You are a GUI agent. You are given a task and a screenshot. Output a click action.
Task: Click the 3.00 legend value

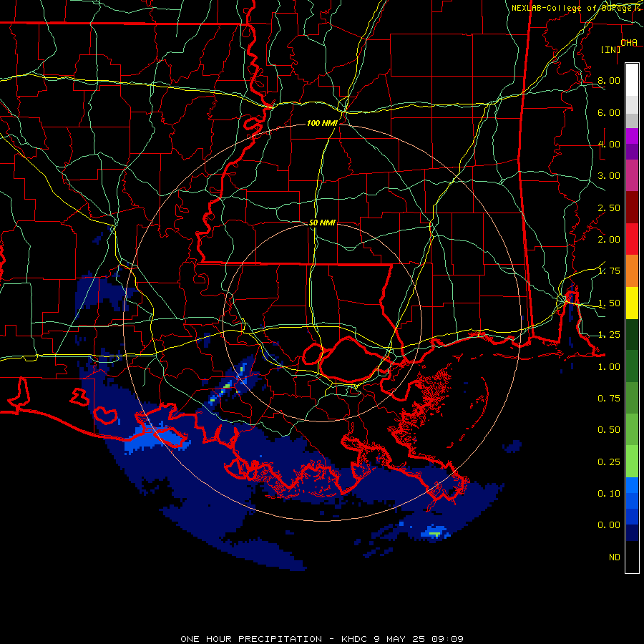609,176
